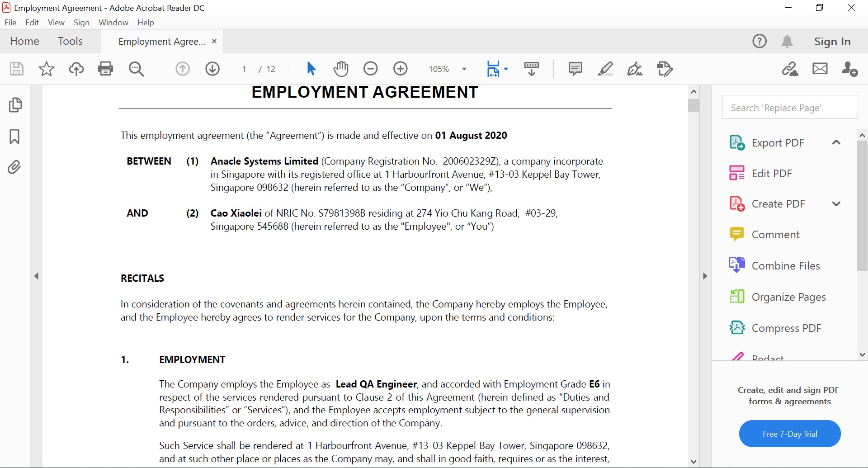
Task: Open the Window menu
Action: 113,22
